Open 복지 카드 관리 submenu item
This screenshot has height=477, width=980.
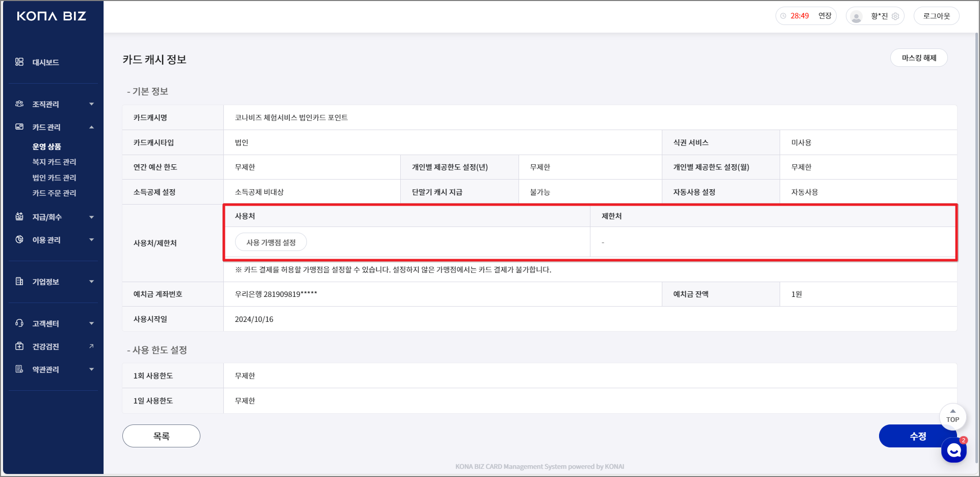point(54,162)
